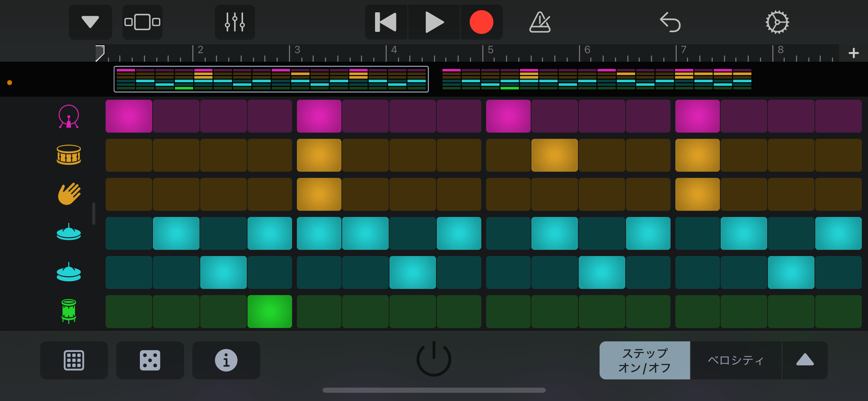868x401 pixels.
Task: Select the orange snare drum row icon
Action: tap(69, 155)
